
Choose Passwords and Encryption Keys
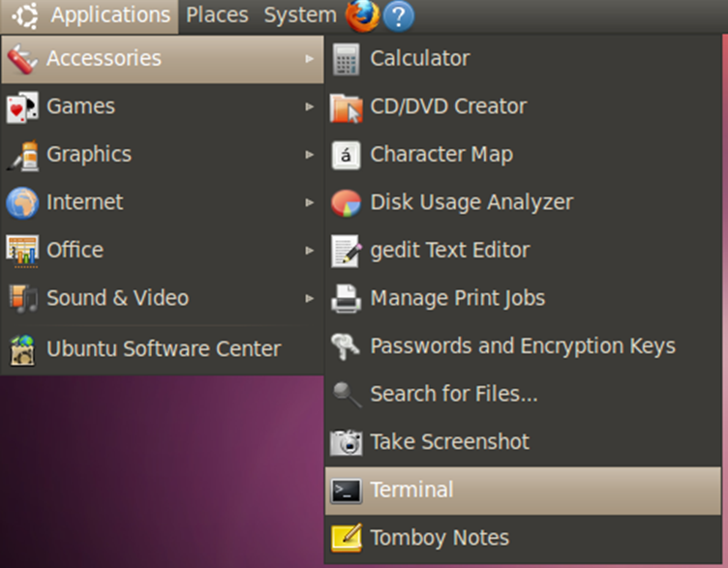pyautogui.click(x=522, y=346)
